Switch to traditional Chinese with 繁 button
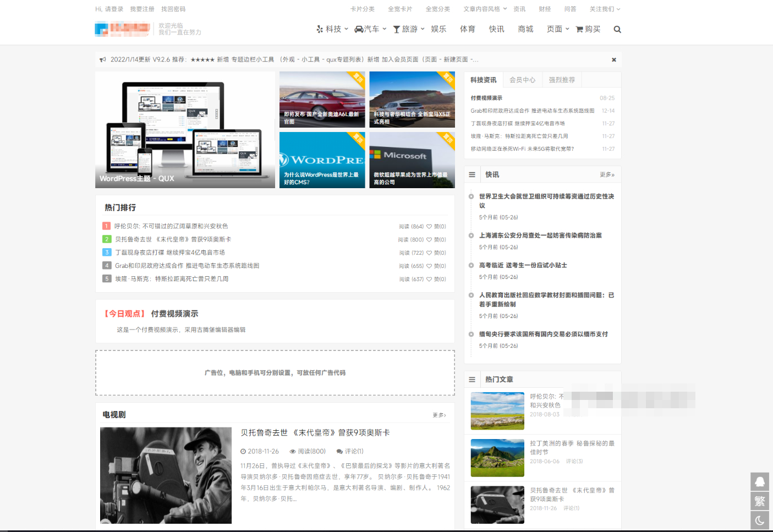The width and height of the screenshot is (773, 532). [760, 501]
